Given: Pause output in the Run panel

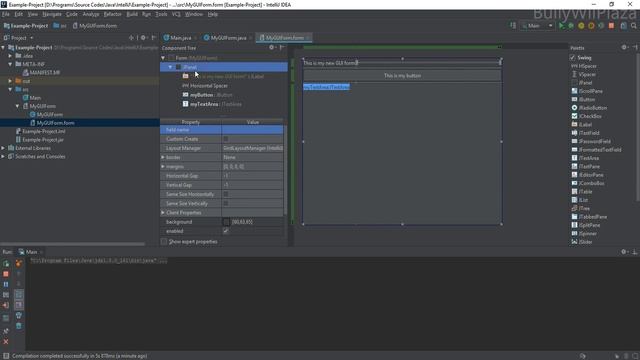Looking at the screenshot, I should [6, 284].
